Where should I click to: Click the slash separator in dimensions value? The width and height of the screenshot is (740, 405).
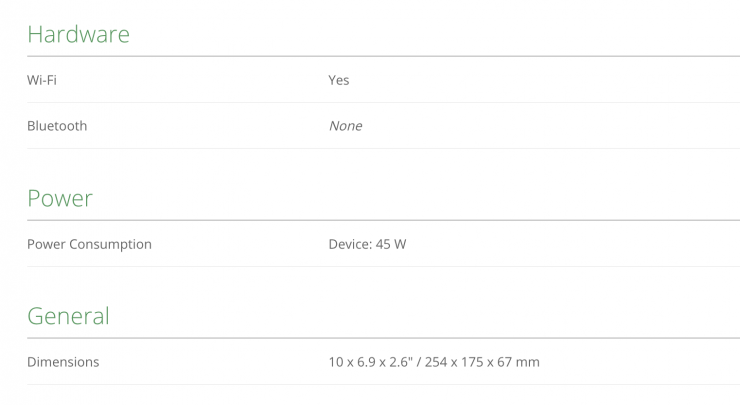pyautogui.click(x=420, y=362)
